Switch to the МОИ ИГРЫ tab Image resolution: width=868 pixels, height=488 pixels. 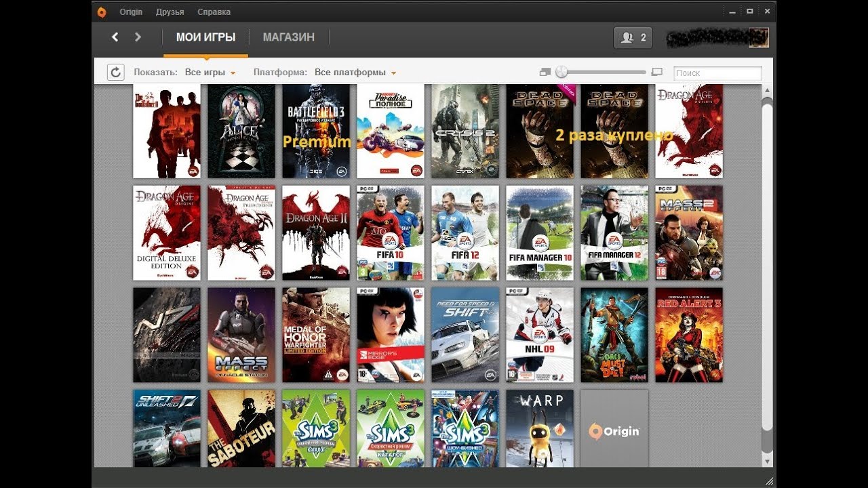coord(205,38)
